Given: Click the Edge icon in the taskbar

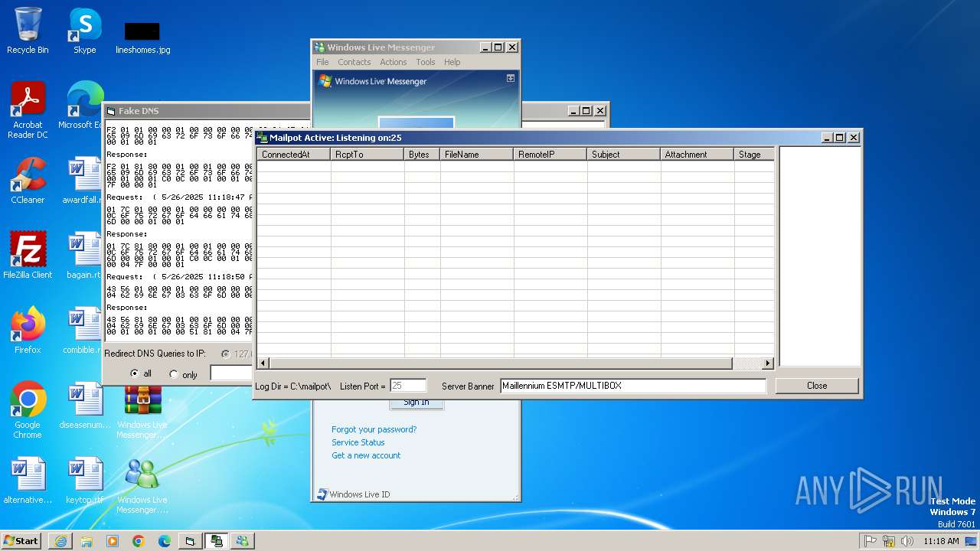Looking at the screenshot, I should click(x=165, y=541).
